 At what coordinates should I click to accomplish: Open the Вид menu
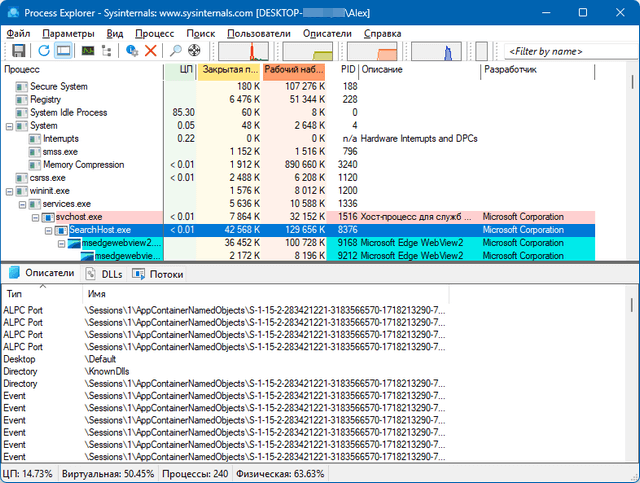coord(115,33)
